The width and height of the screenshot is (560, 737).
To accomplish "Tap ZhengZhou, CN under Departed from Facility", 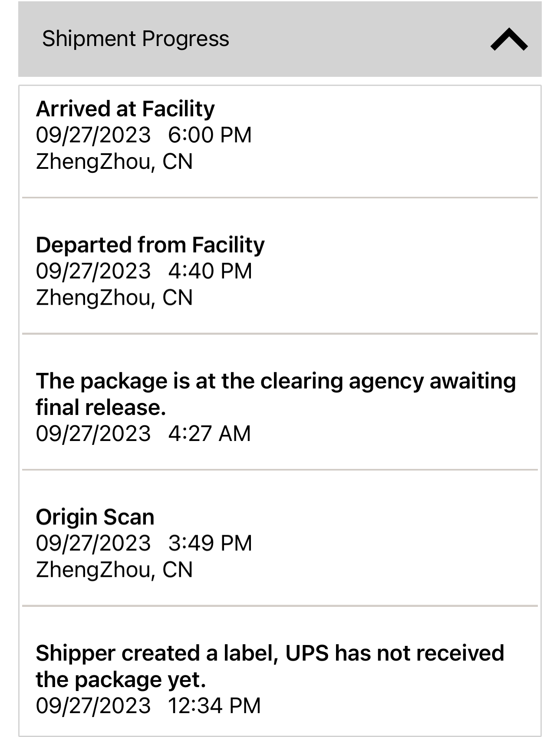I will [x=114, y=298].
